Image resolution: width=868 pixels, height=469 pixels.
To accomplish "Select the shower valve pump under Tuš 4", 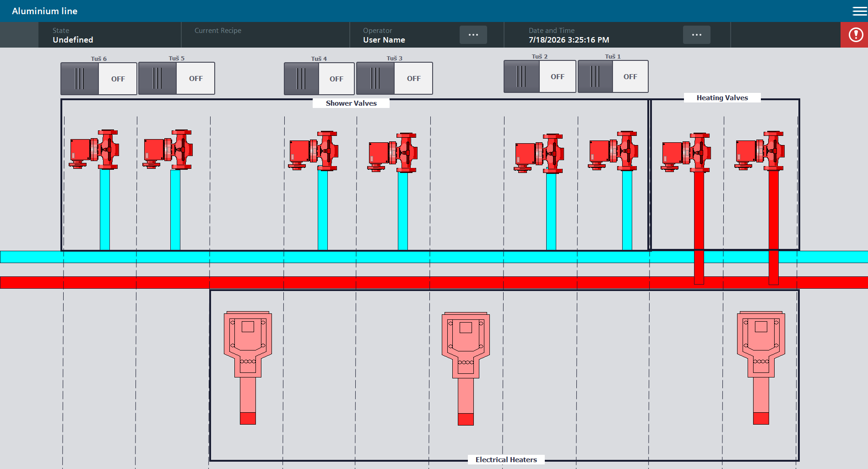I will click(x=313, y=151).
